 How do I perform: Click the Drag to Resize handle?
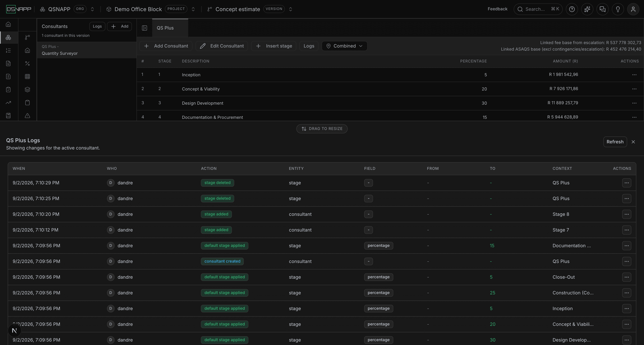(x=322, y=129)
